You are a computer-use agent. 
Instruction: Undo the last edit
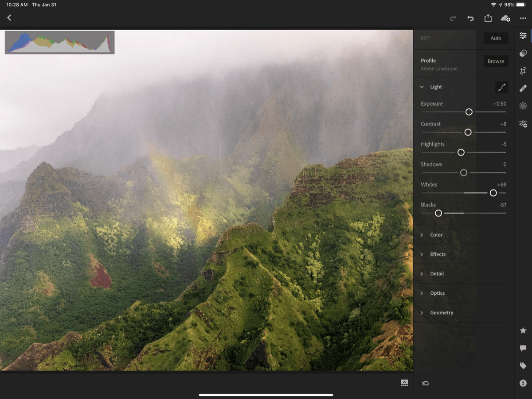[470, 18]
